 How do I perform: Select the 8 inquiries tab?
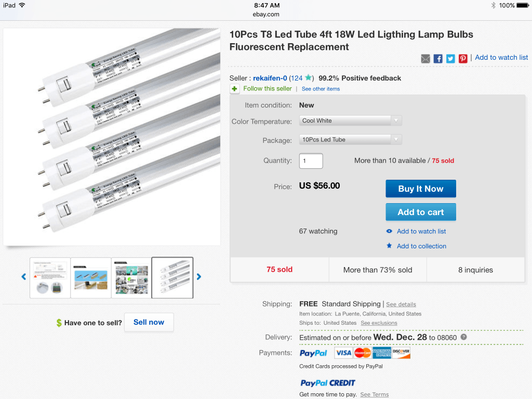475,270
